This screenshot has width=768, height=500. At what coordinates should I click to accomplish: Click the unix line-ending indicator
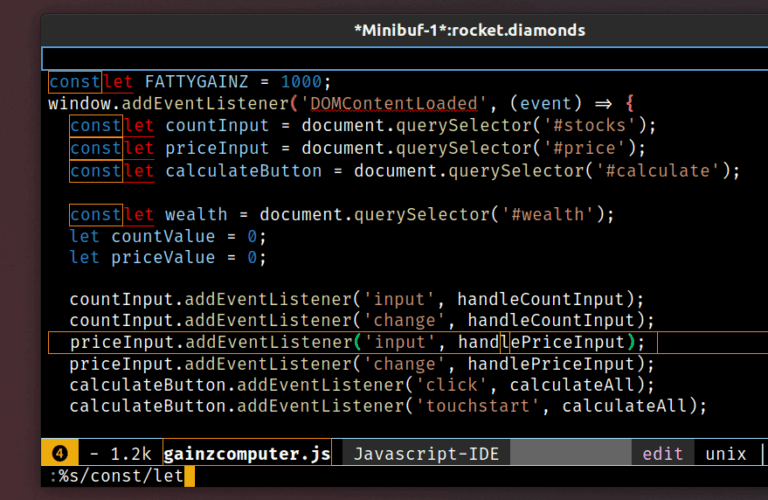pyautogui.click(x=725, y=453)
